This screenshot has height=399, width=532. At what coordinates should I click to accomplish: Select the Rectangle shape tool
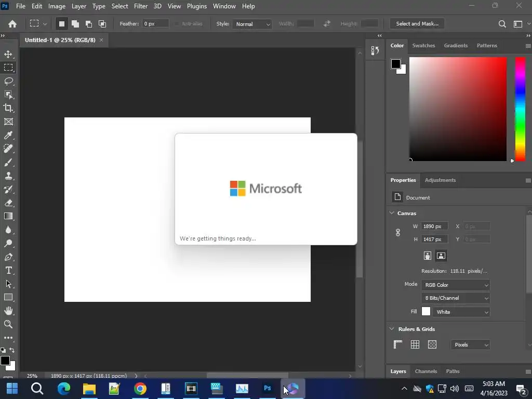[8, 298]
